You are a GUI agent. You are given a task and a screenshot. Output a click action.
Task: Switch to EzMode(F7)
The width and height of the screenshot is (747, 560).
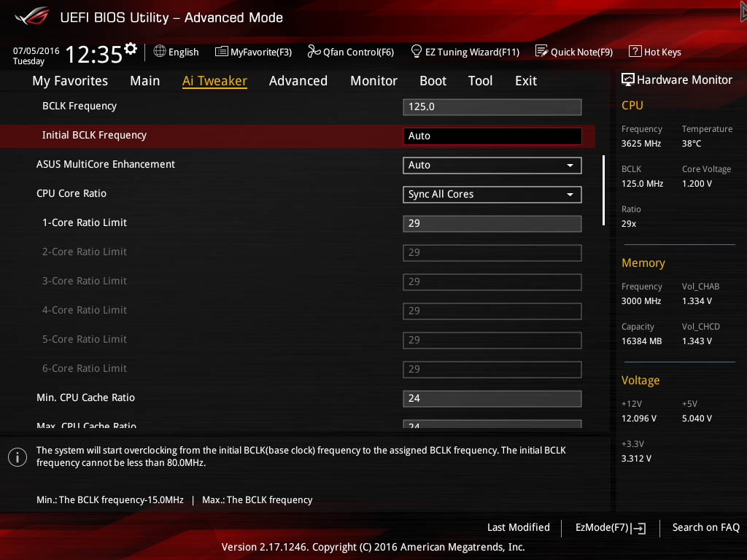[602, 528]
